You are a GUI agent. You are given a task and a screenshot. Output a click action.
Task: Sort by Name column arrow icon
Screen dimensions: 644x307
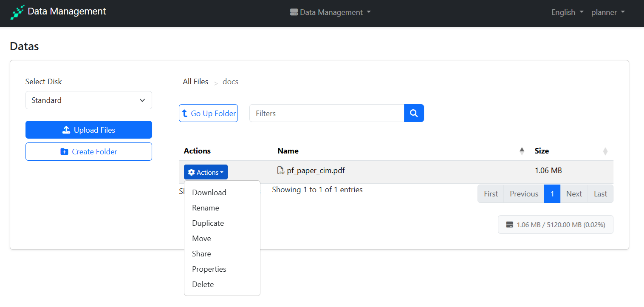pyautogui.click(x=522, y=151)
